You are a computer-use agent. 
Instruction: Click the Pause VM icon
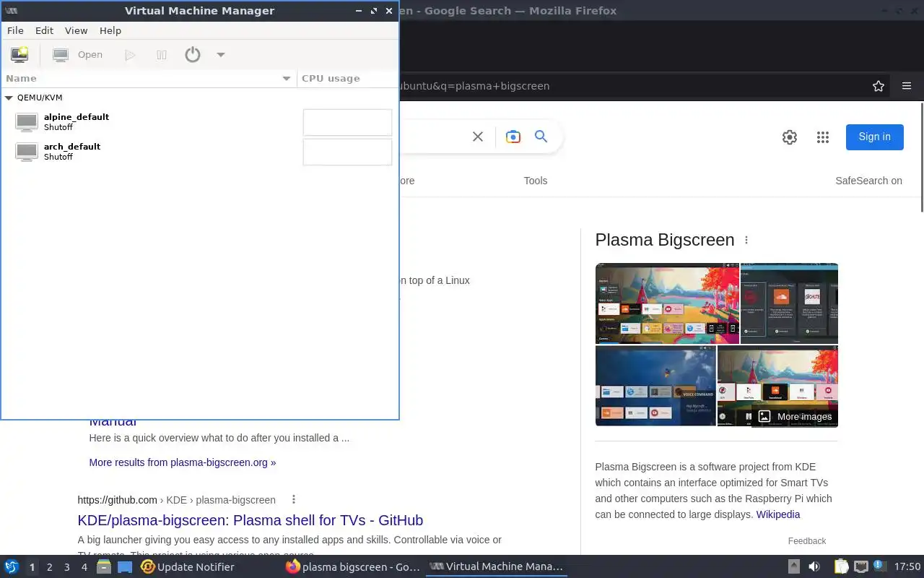click(x=162, y=55)
